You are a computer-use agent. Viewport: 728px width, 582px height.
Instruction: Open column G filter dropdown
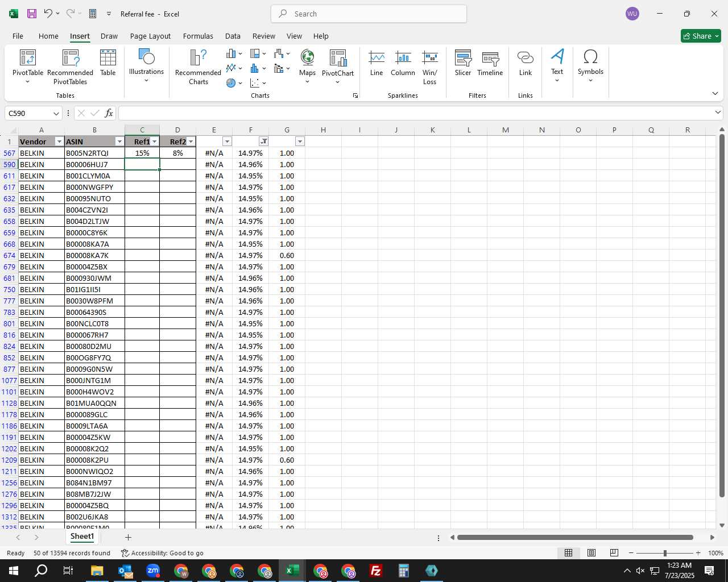tap(300, 142)
